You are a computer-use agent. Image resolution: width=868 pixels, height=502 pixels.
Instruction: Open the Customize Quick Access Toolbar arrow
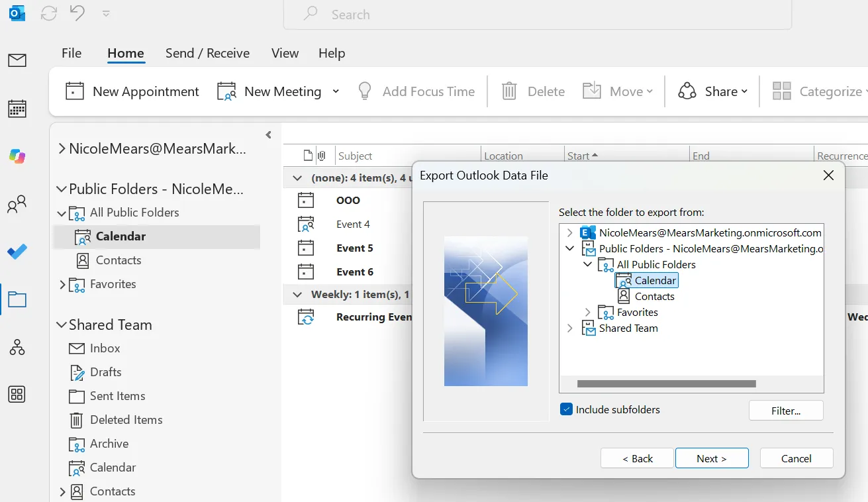pyautogui.click(x=106, y=14)
